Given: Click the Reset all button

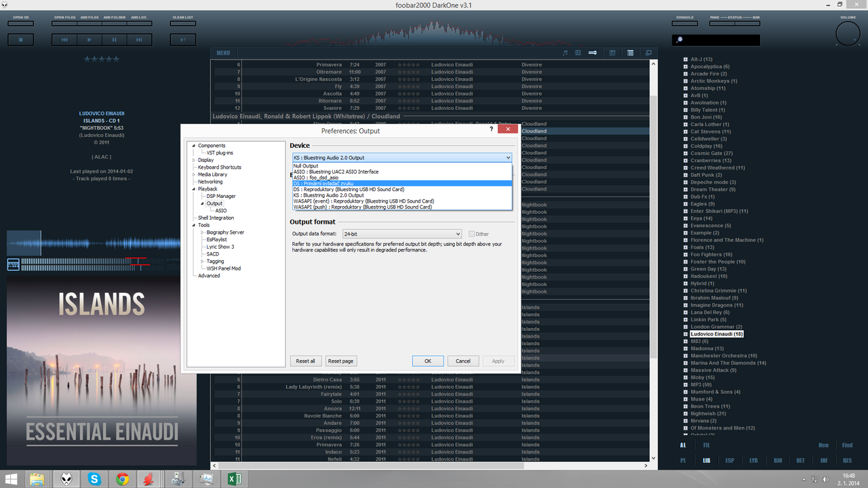Looking at the screenshot, I should (306, 361).
